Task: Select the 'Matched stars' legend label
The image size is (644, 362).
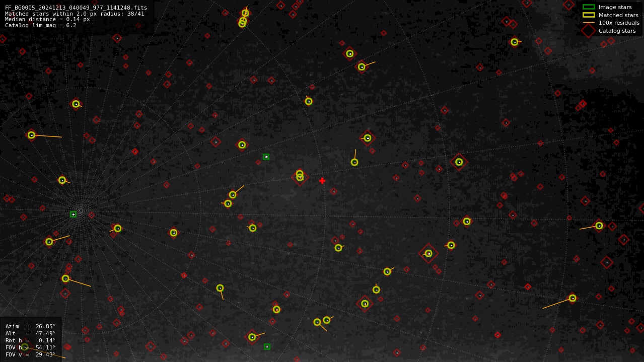Action: [618, 15]
